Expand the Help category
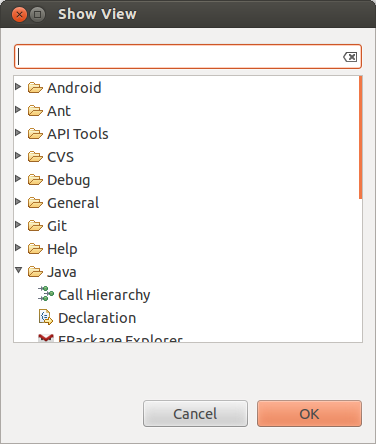This screenshot has height=444, width=376. [18, 248]
